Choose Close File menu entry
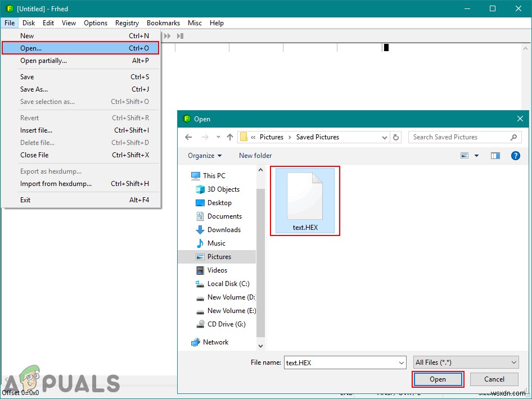Viewport: 532px width, 399px height. [80, 155]
